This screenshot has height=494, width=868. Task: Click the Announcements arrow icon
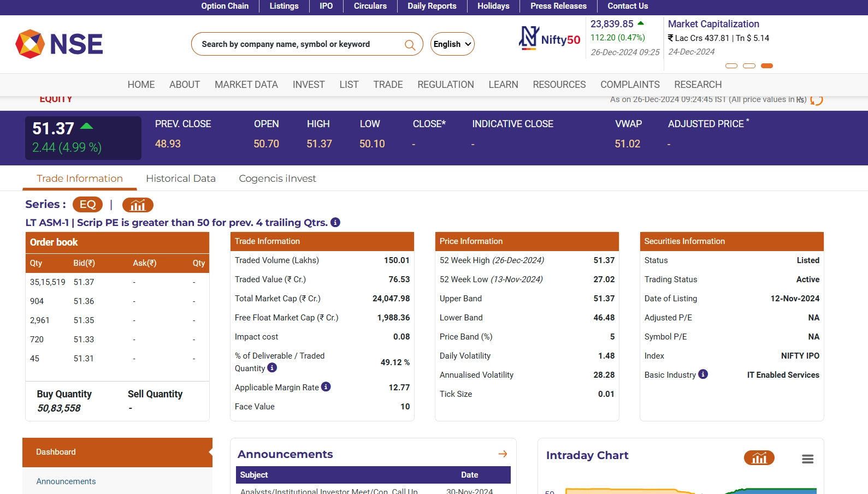point(503,454)
